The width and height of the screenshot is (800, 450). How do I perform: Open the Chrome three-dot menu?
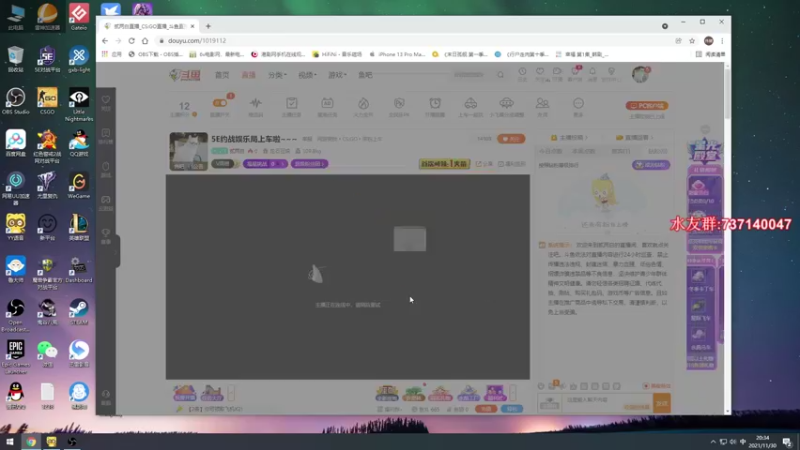tap(722, 41)
